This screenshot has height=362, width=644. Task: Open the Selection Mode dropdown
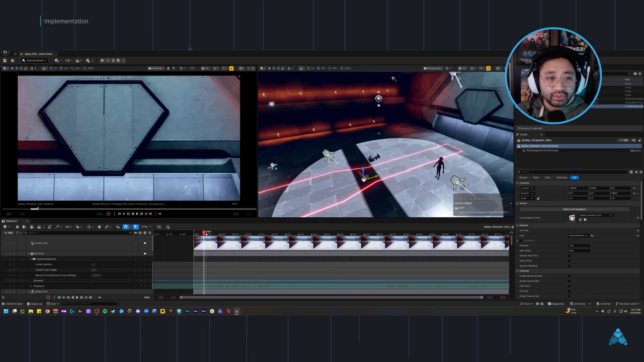(x=35, y=60)
